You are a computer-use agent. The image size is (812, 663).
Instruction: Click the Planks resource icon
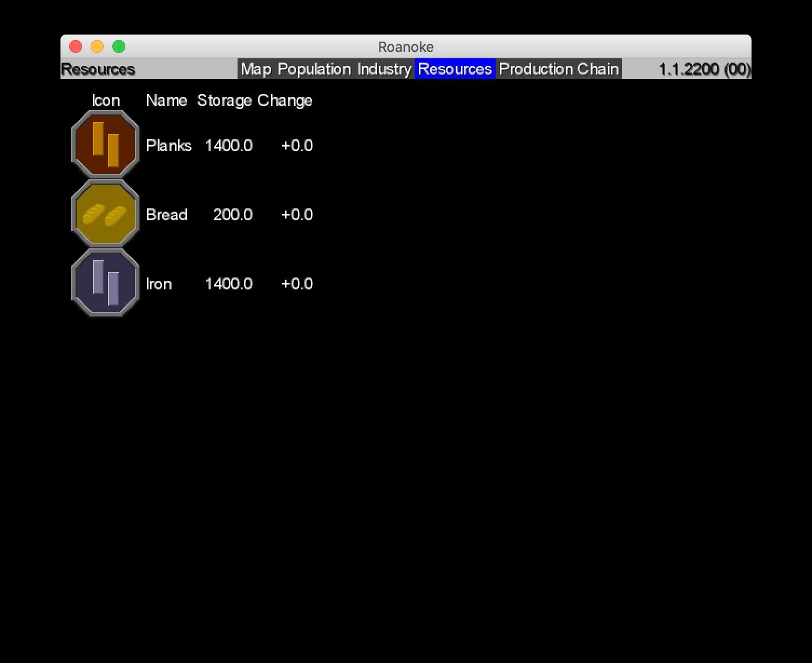(x=106, y=145)
